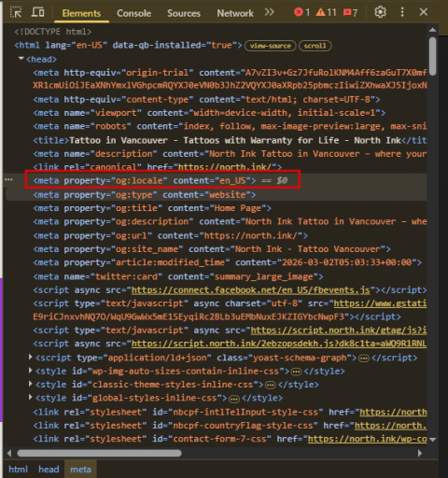Viewport: 448px width, 478px height.
Task: Expand the wp-img-auto-sizes style node
Action: tap(31, 371)
